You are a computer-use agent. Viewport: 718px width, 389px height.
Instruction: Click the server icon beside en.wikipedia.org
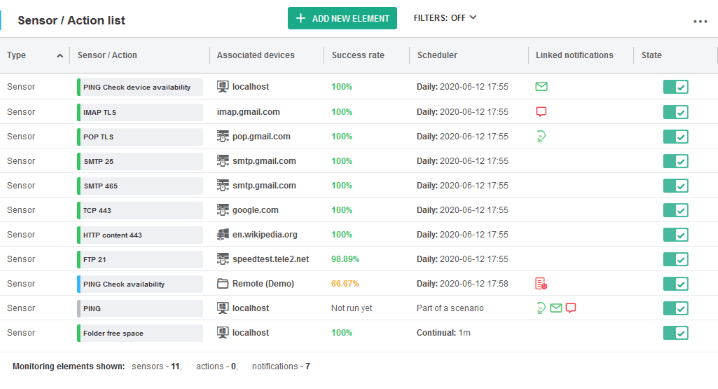coord(223,235)
